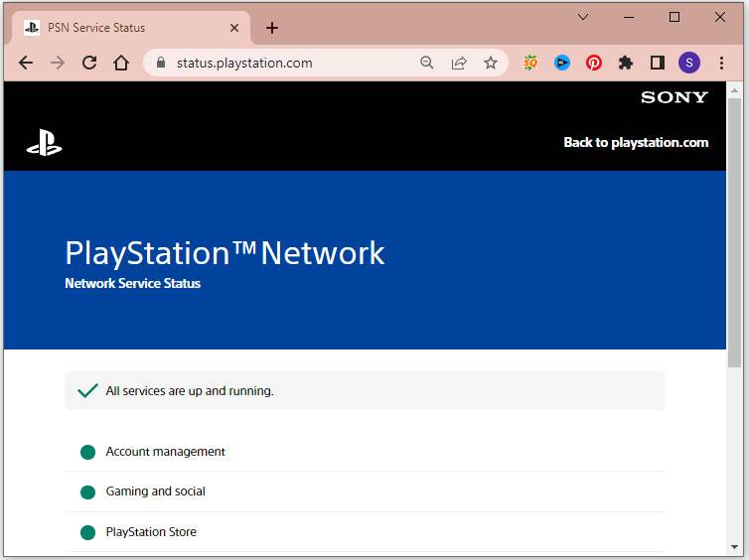
Task: Click the scrollbar down arrow
Action: pos(735,547)
